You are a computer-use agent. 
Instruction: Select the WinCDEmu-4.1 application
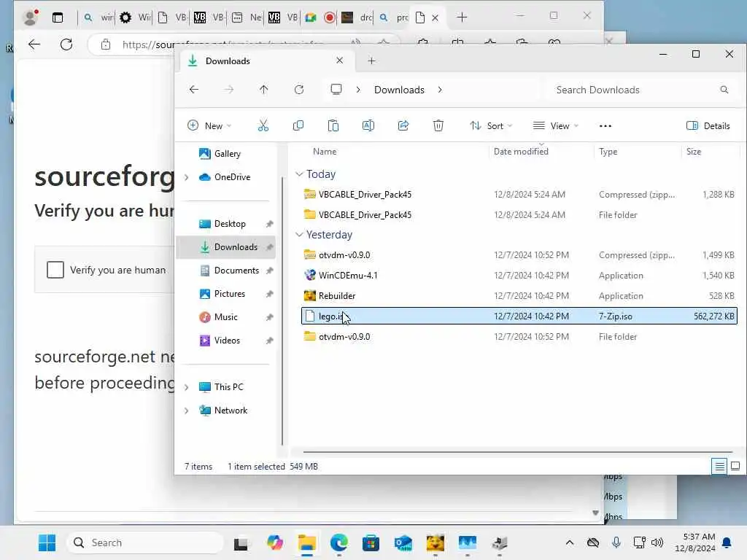tap(519, 276)
